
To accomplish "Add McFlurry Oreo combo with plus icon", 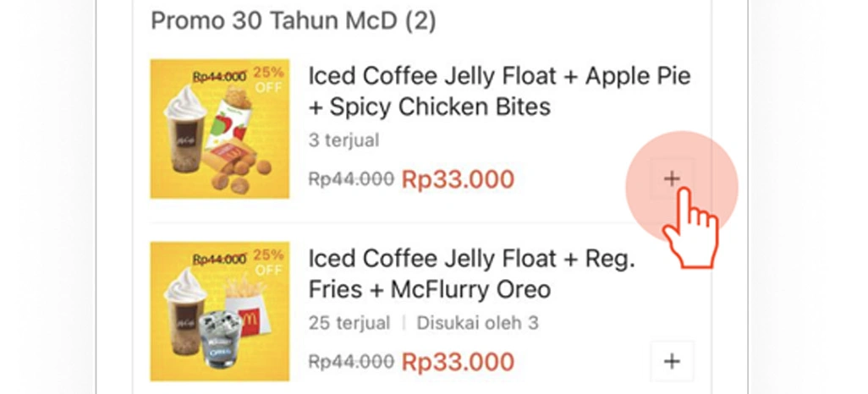I will [x=672, y=361].
